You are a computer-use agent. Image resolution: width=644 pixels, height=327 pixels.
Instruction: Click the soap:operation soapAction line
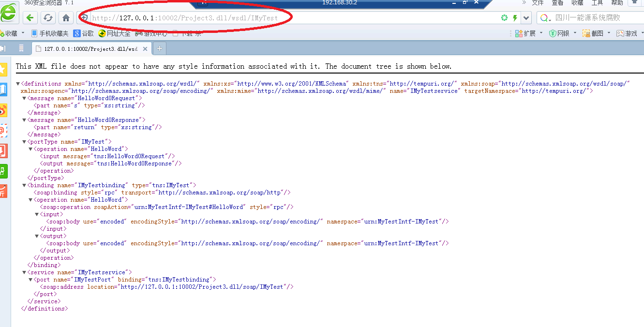tap(166, 207)
